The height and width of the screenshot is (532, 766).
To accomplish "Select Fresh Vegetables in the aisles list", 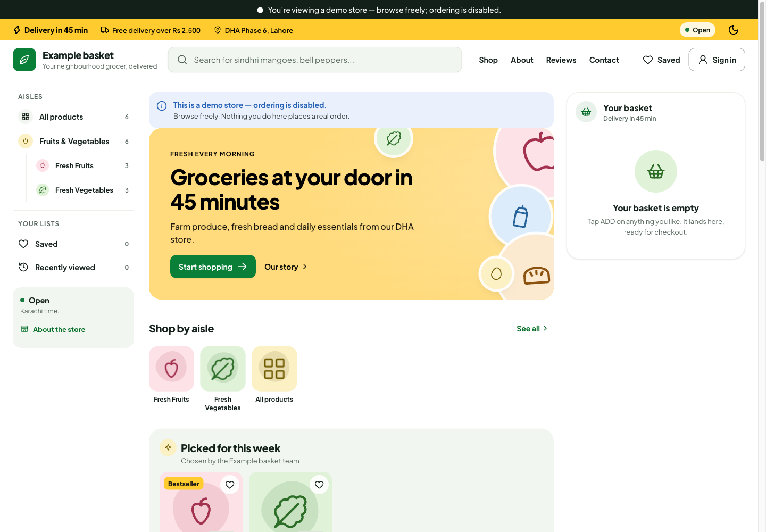I will (82, 190).
